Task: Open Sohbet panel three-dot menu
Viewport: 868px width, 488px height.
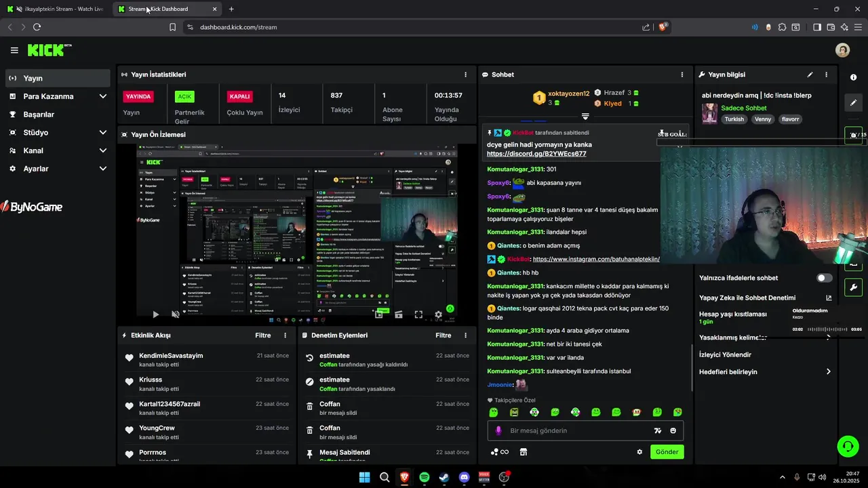Action: 682,75
